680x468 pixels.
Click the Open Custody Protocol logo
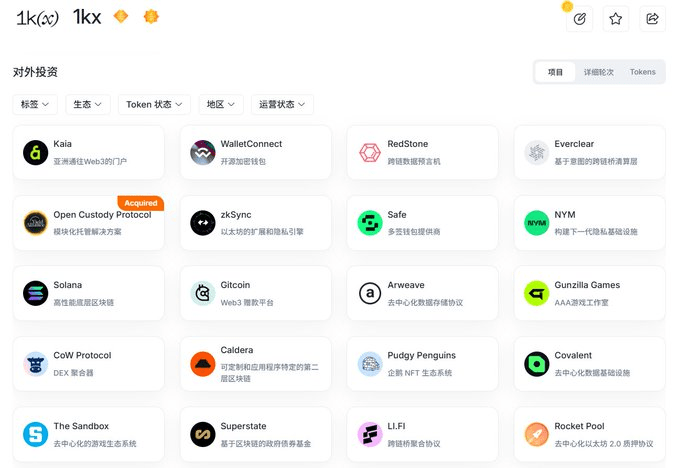(36, 223)
